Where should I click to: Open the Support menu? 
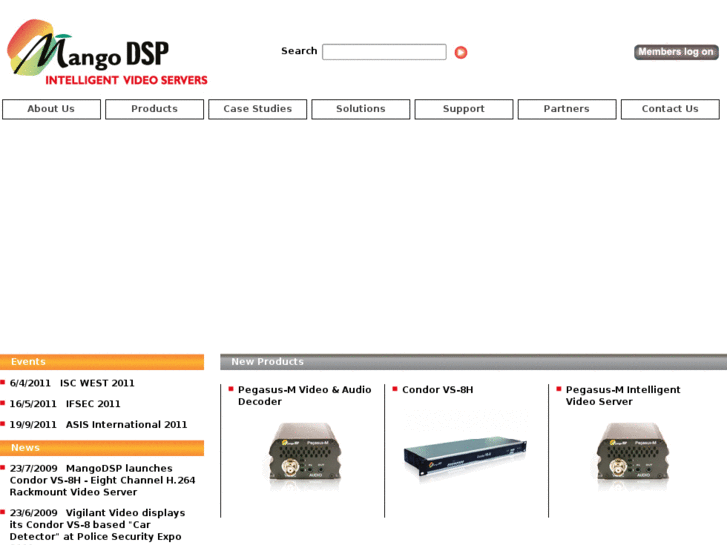[464, 109]
